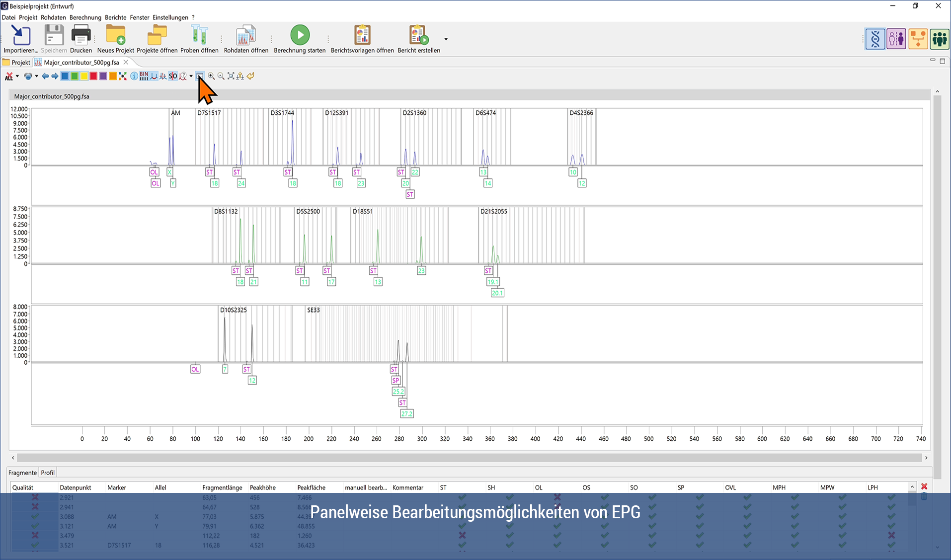Click the blue left arrow icon
The image size is (951, 560).
(45, 76)
